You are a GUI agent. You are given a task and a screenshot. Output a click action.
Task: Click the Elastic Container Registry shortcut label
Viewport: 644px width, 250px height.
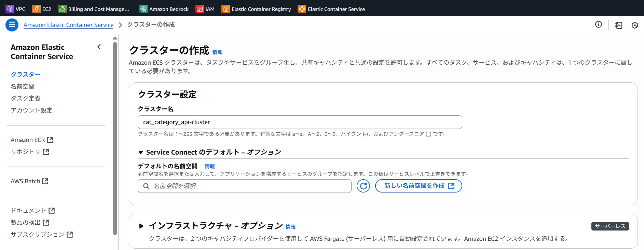pos(261,9)
